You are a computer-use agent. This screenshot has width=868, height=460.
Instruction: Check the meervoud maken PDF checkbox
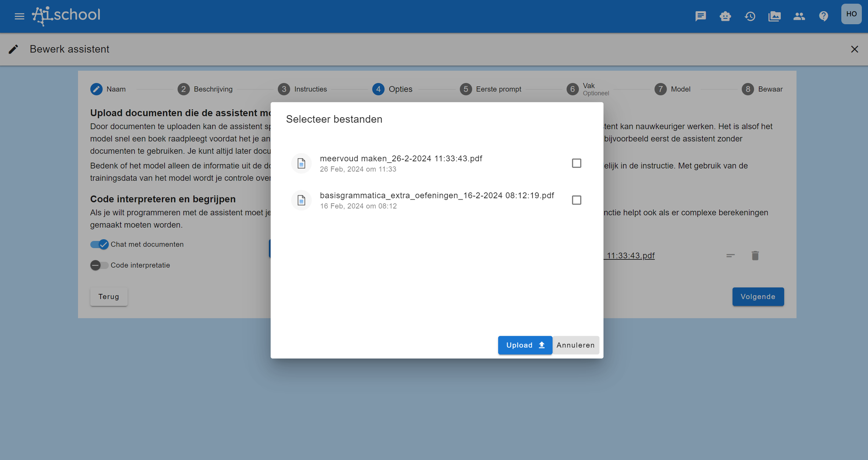pyautogui.click(x=576, y=163)
